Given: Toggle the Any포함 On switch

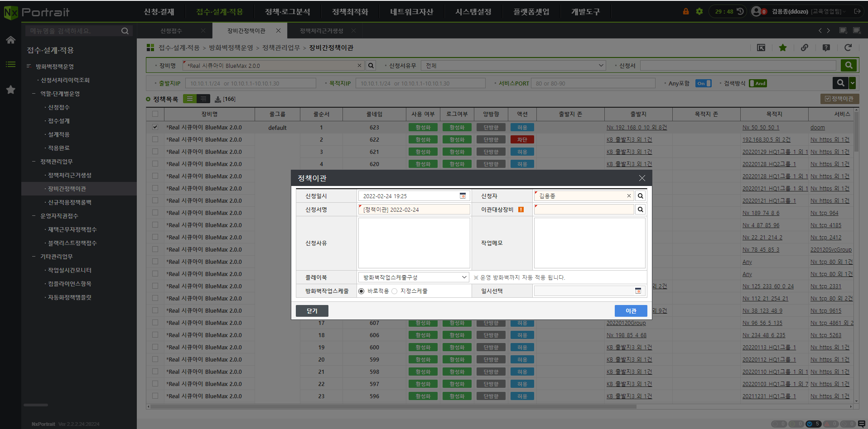Looking at the screenshot, I should (704, 83).
